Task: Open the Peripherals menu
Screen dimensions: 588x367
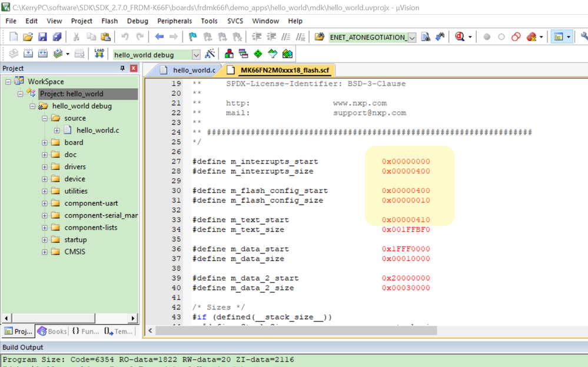Action: click(x=174, y=21)
